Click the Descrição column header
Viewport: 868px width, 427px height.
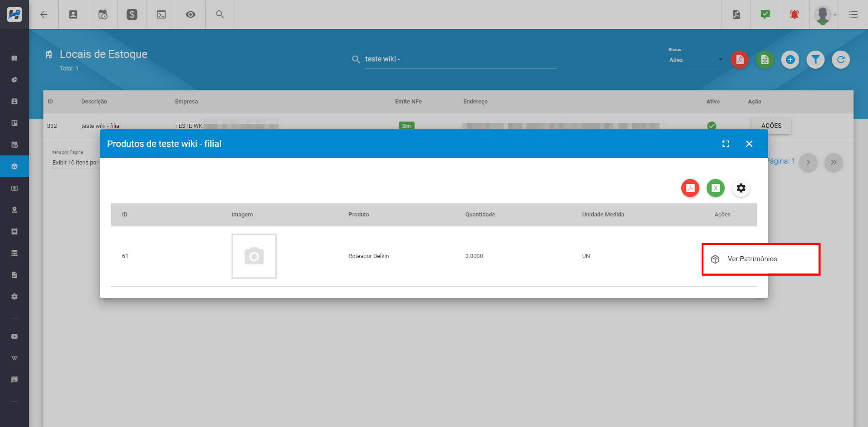pos(94,102)
